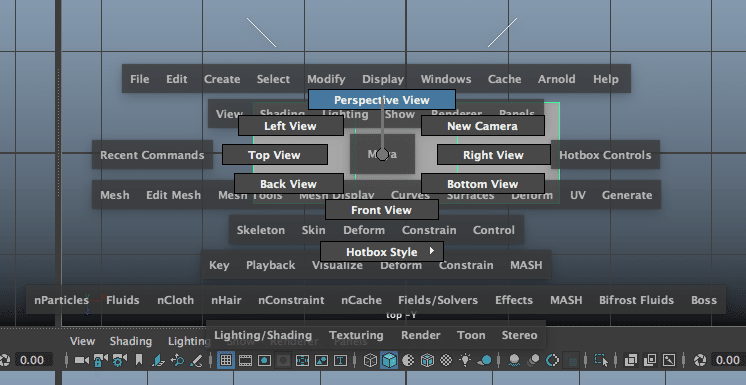Toggle the Shadows icon

pyautogui.click(x=484, y=360)
